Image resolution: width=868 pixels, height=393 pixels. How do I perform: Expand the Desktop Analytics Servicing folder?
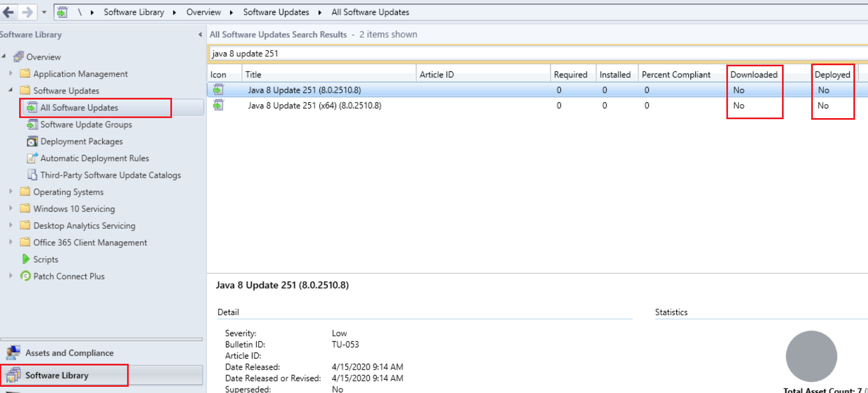click(x=11, y=225)
